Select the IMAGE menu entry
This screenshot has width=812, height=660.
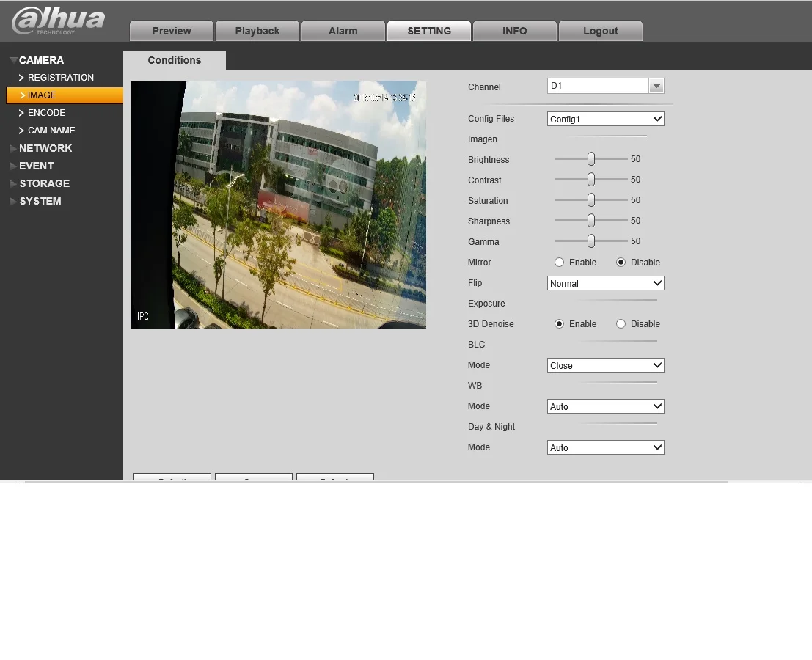[65, 95]
